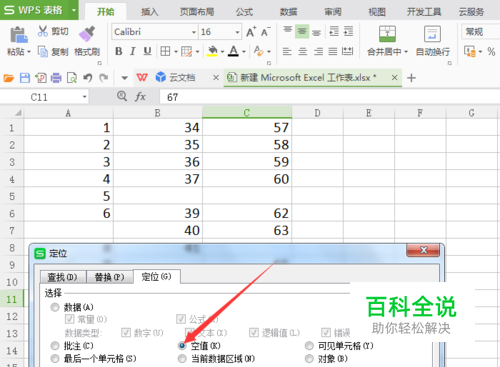The height and width of the screenshot is (367, 500).
Task: Open the 页面布局 ribbon tab
Action: point(197,12)
